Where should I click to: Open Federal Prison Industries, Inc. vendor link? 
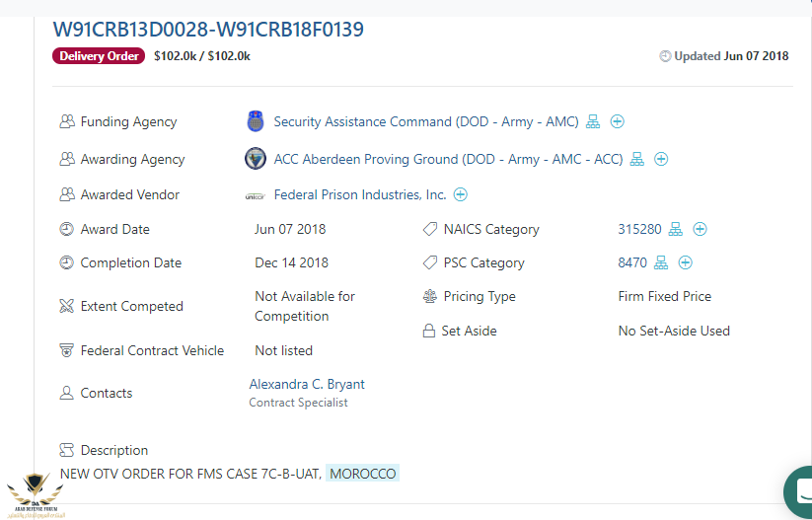click(x=360, y=194)
